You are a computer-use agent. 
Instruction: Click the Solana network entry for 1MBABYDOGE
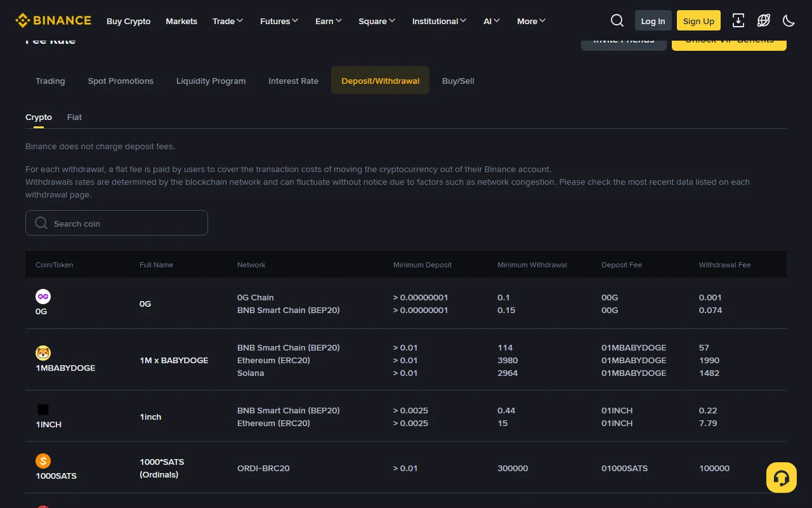pyautogui.click(x=251, y=373)
